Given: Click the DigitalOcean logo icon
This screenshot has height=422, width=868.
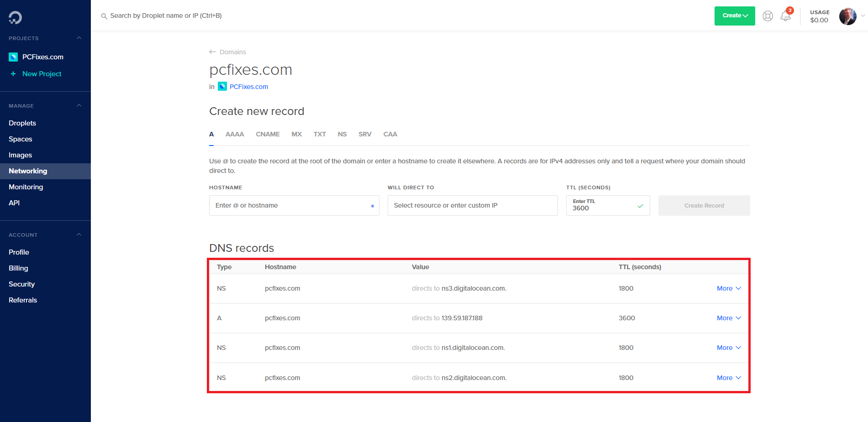Looking at the screenshot, I should [x=15, y=17].
